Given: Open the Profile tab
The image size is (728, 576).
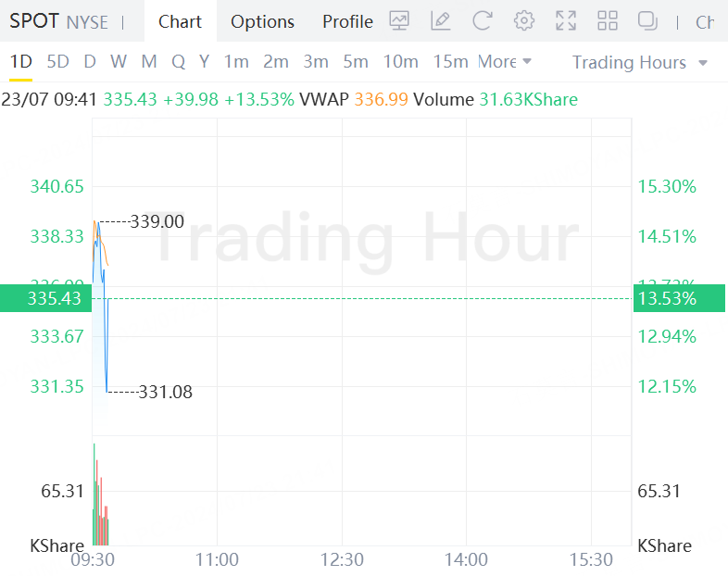Looking at the screenshot, I should tap(347, 21).
